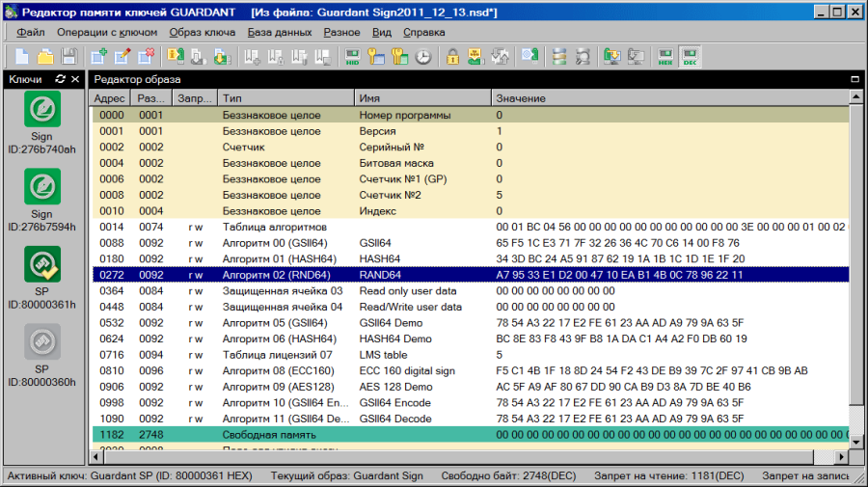
Task: Click the clock icon in the toolbar
Action: tap(422, 57)
